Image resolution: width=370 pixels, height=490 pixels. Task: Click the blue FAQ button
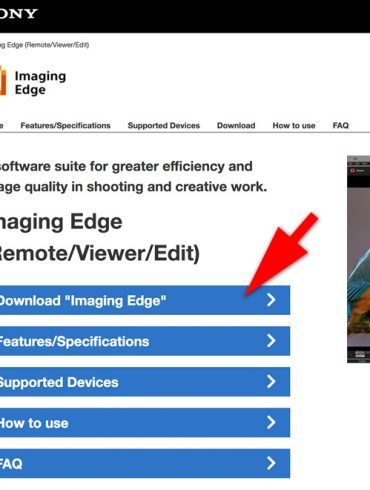[145, 464]
